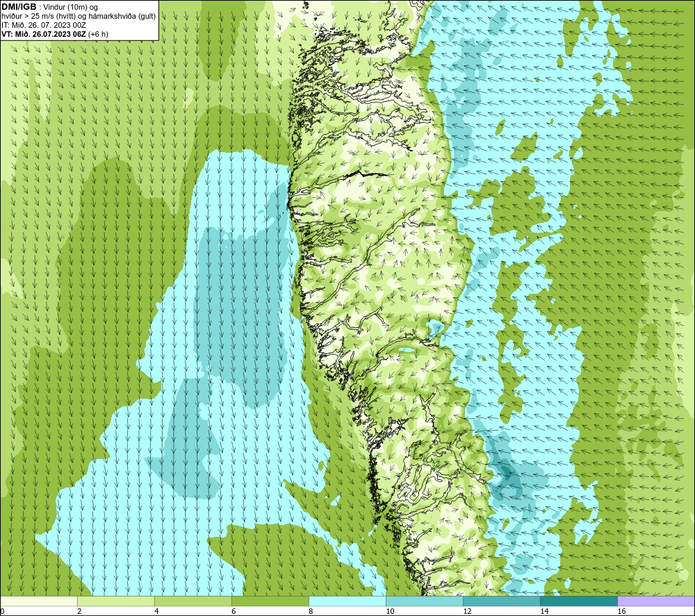Click the turquoise 10–12 m/s legend swatch
Viewport: 695px width, 616px height.
pyautogui.click(x=424, y=601)
